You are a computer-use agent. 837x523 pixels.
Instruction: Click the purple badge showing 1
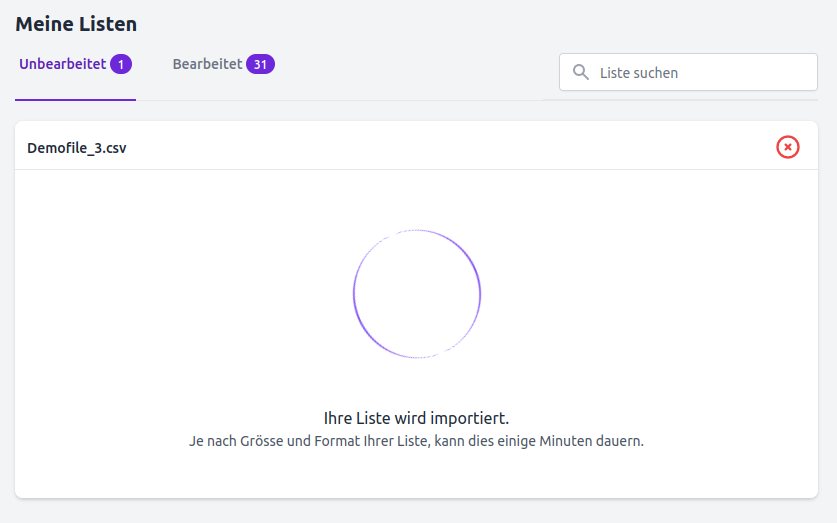[x=121, y=64]
